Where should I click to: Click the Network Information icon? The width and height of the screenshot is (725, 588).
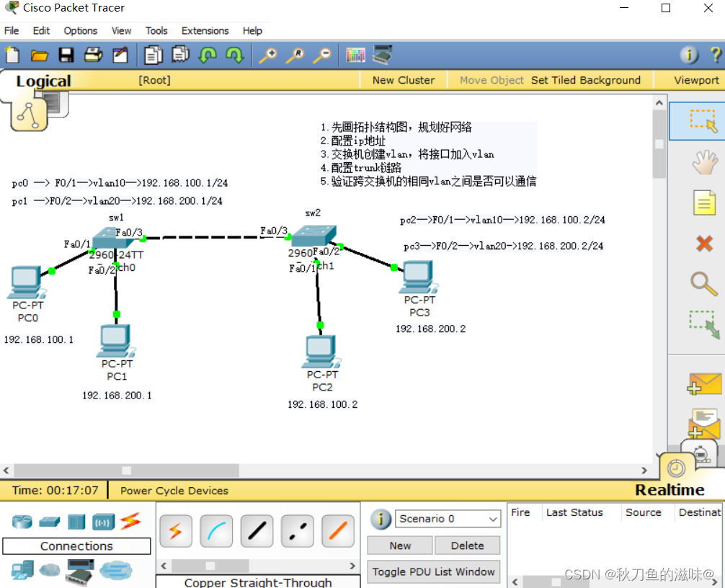[689, 55]
